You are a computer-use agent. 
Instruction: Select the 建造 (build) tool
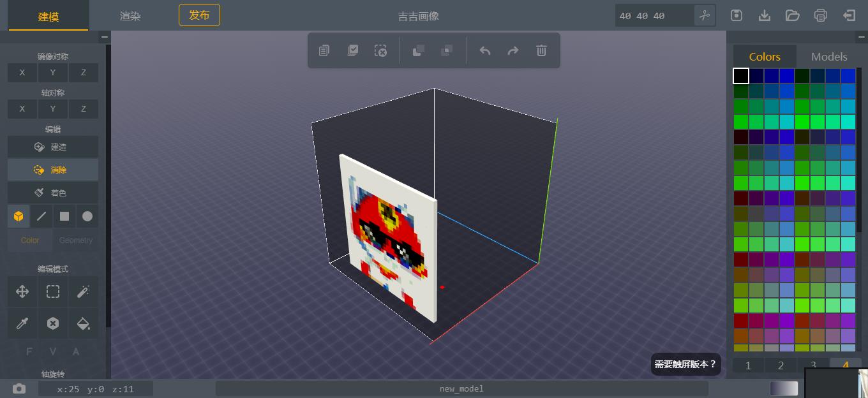(53, 147)
